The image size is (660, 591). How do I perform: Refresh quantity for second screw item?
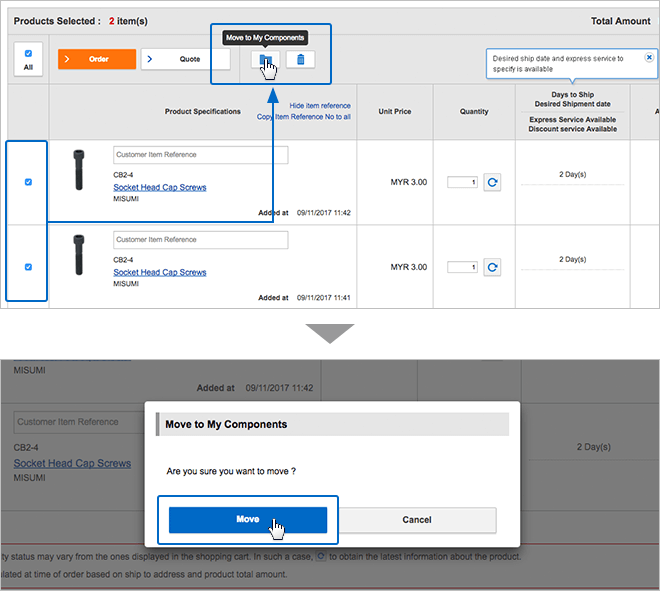(492, 267)
